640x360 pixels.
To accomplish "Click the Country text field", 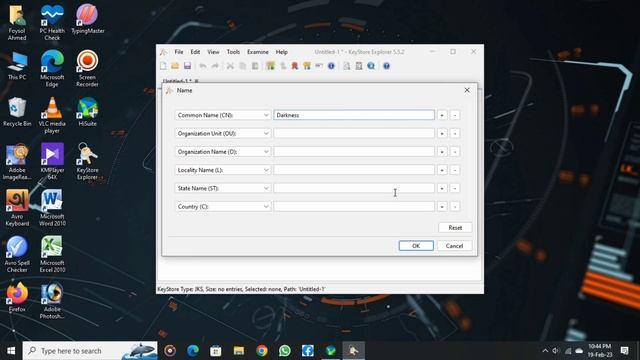I will click(x=354, y=207).
